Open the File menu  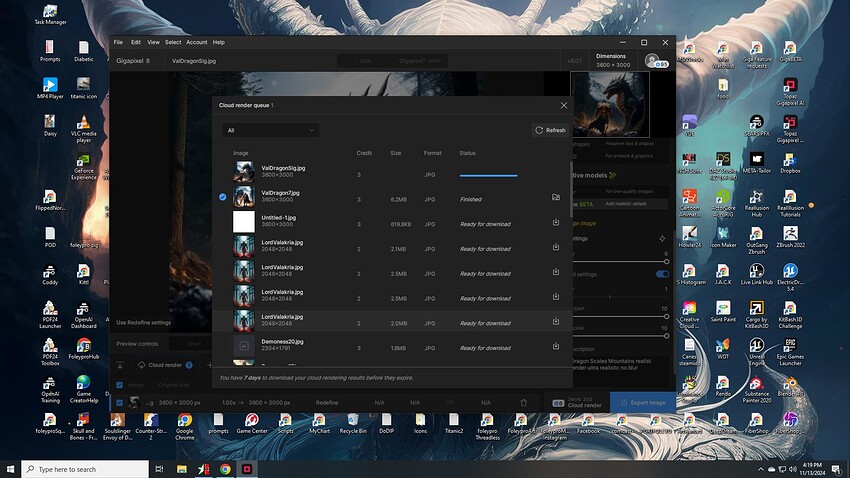point(118,42)
